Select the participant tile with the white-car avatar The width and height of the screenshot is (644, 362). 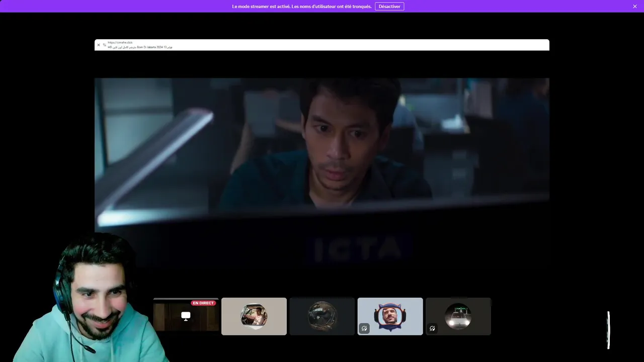point(458,316)
